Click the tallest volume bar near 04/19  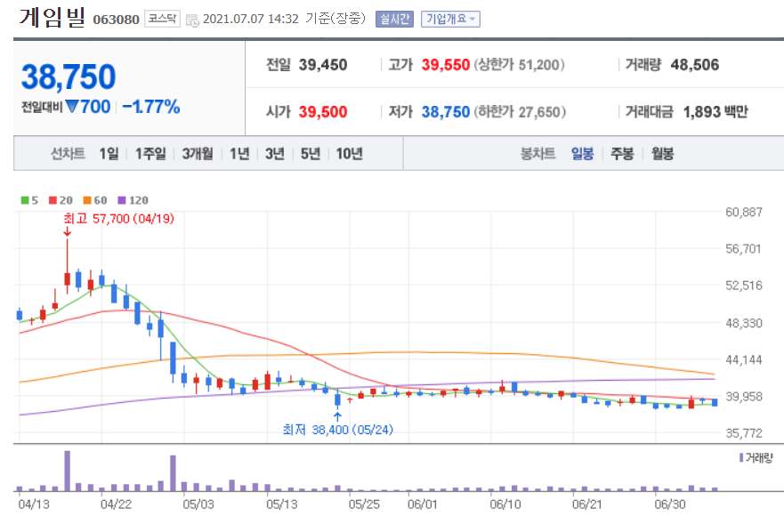(x=67, y=471)
